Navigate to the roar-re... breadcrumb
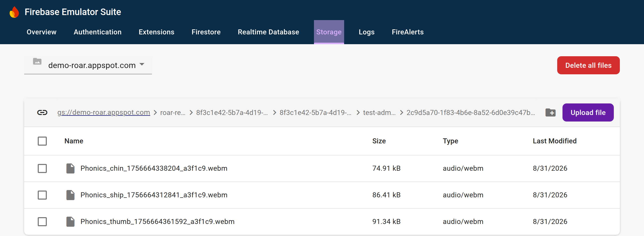 point(173,112)
